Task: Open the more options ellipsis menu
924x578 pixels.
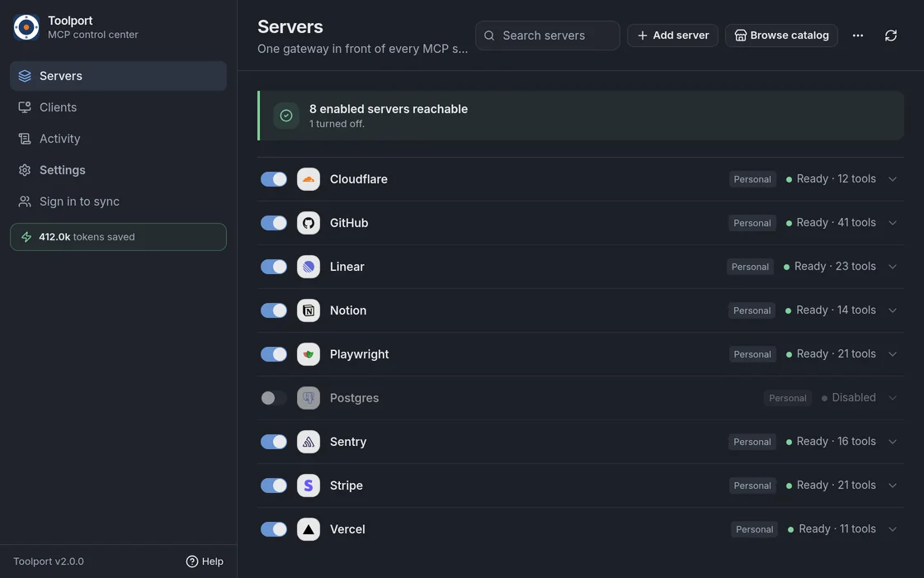Action: [x=857, y=36]
